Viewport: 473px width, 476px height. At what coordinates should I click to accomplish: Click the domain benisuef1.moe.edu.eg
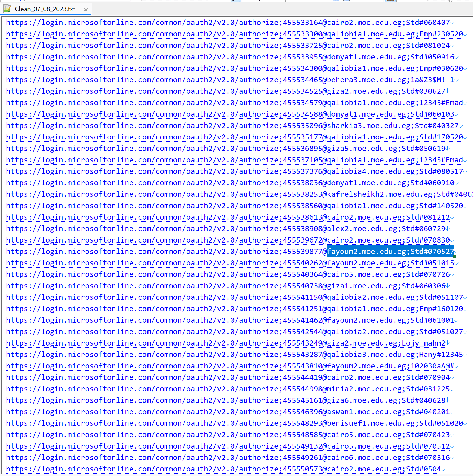click(371, 423)
